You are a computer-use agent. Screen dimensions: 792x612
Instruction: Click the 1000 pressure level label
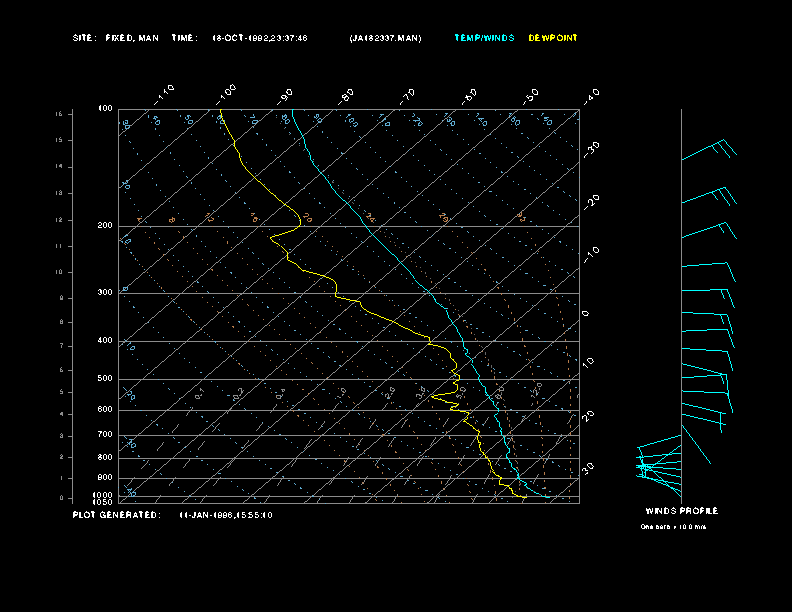tap(104, 495)
